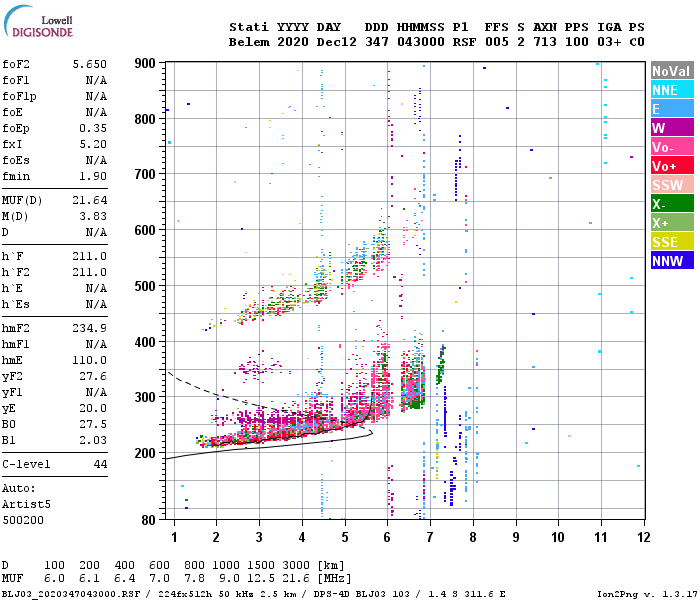Click the 12 MHz frequency axis label

pyautogui.click(x=644, y=537)
